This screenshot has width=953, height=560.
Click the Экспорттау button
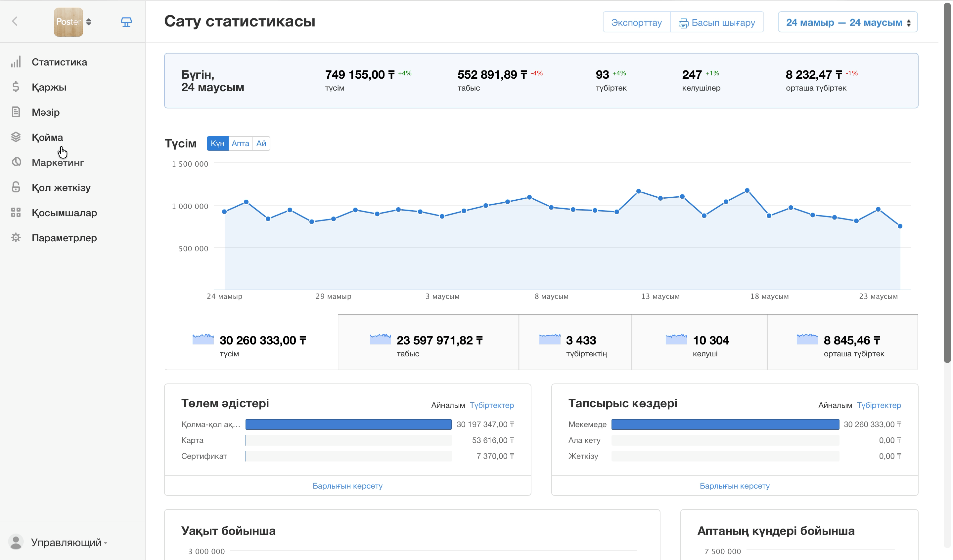coord(636,22)
